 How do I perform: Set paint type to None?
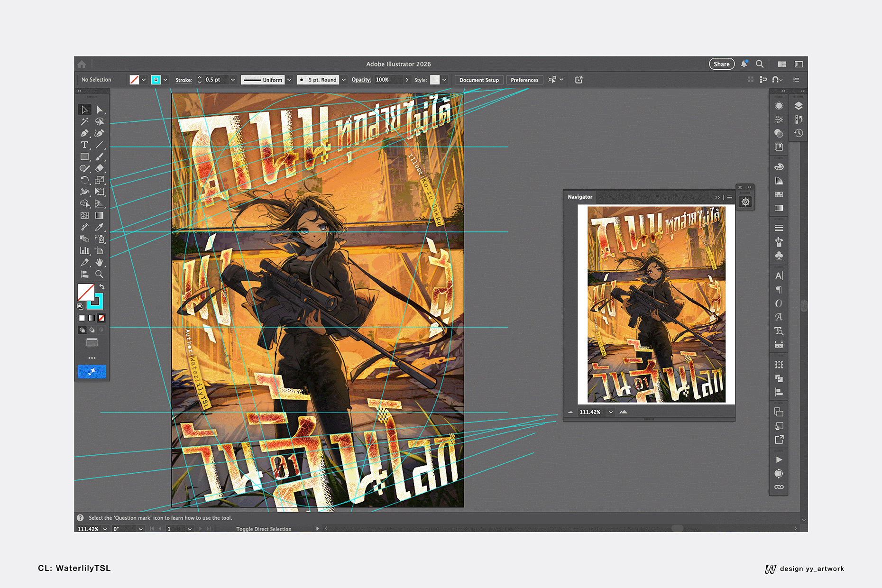click(x=101, y=318)
